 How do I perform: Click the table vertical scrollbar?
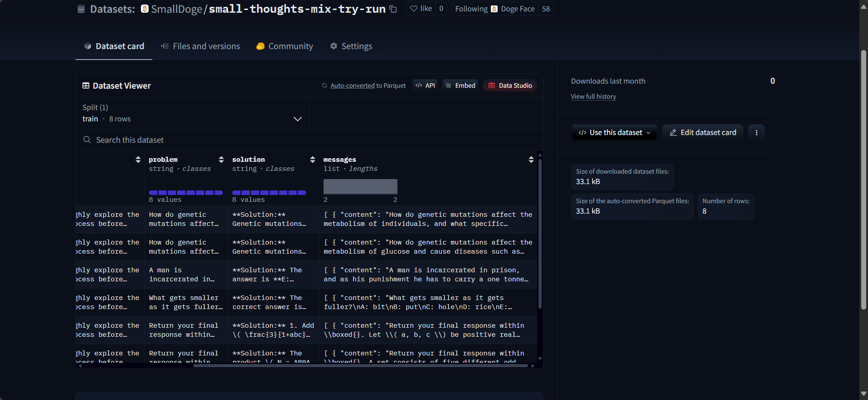click(540, 234)
